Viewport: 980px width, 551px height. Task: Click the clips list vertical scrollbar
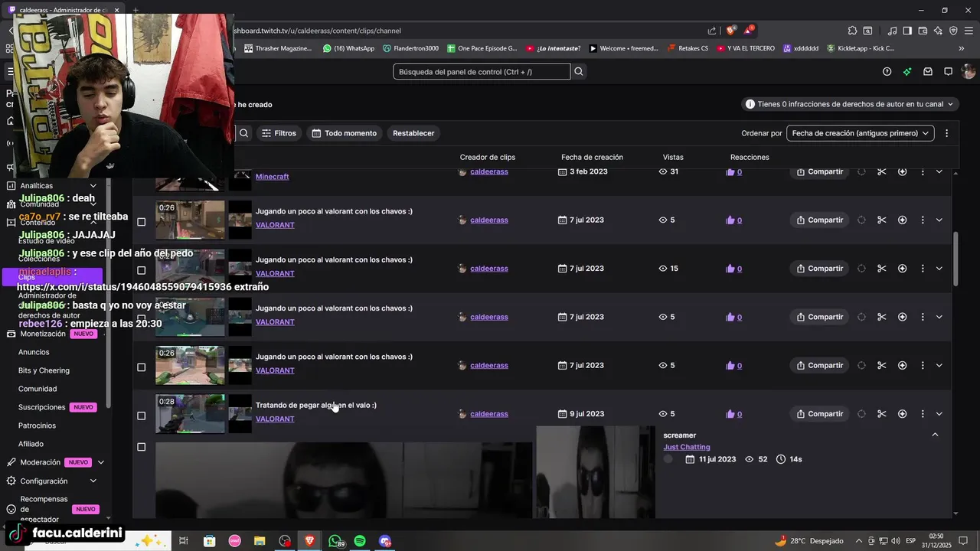[955, 260]
